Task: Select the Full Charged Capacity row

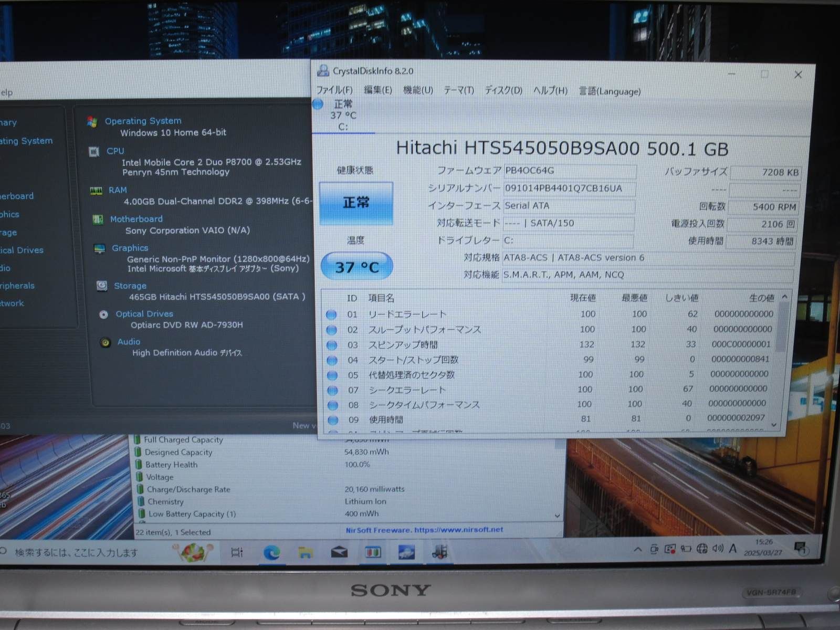Action: (344, 440)
